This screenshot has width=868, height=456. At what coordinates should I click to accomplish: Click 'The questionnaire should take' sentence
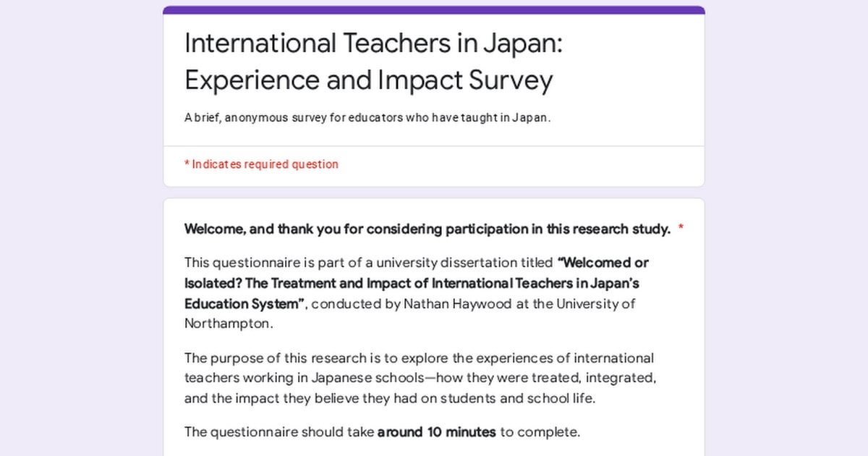coord(279,433)
